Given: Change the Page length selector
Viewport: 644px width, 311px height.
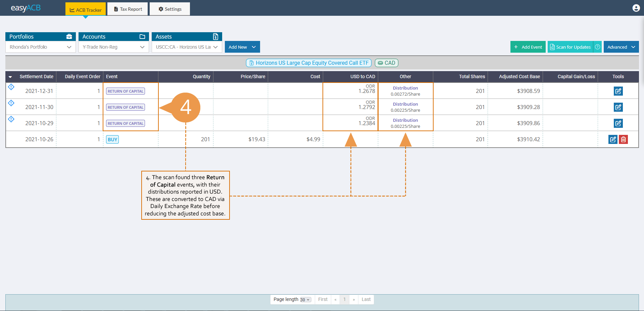Looking at the screenshot, I should [305, 300].
